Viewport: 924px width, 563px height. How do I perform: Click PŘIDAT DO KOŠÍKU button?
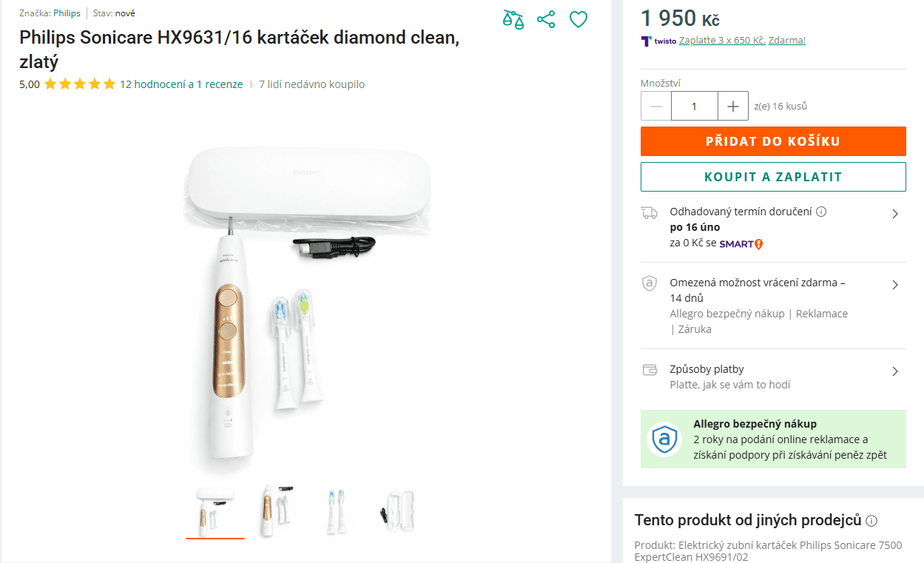[772, 141]
